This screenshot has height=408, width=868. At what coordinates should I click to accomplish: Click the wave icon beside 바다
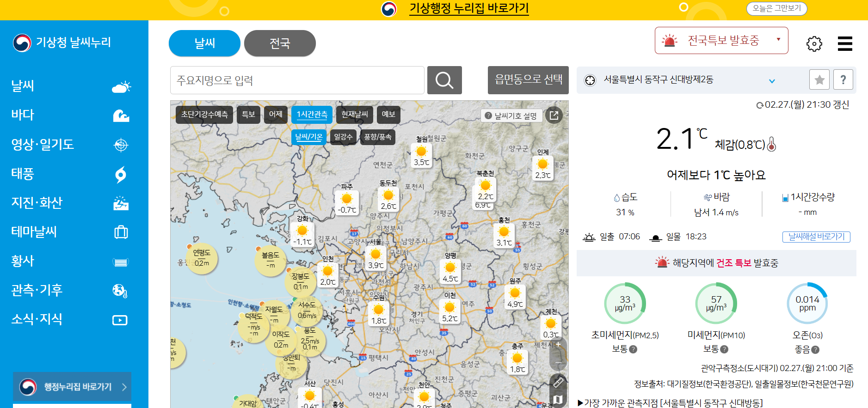[x=121, y=116]
